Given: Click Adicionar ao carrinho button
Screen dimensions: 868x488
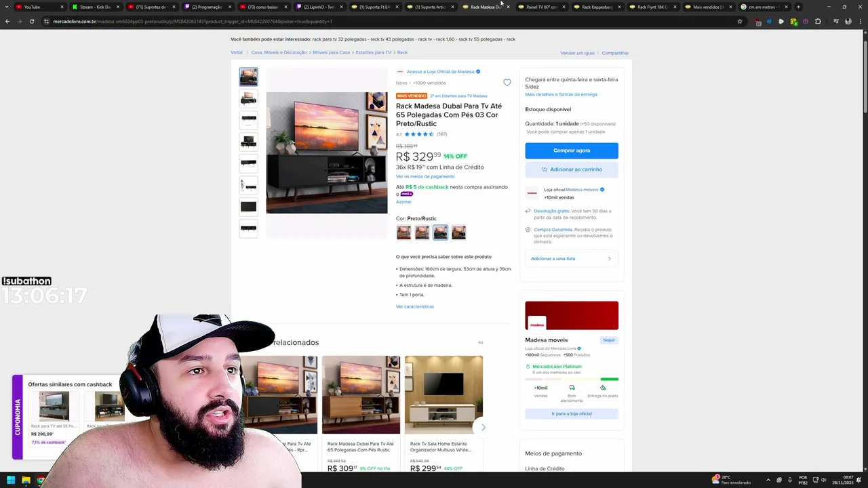Looking at the screenshot, I should [572, 169].
